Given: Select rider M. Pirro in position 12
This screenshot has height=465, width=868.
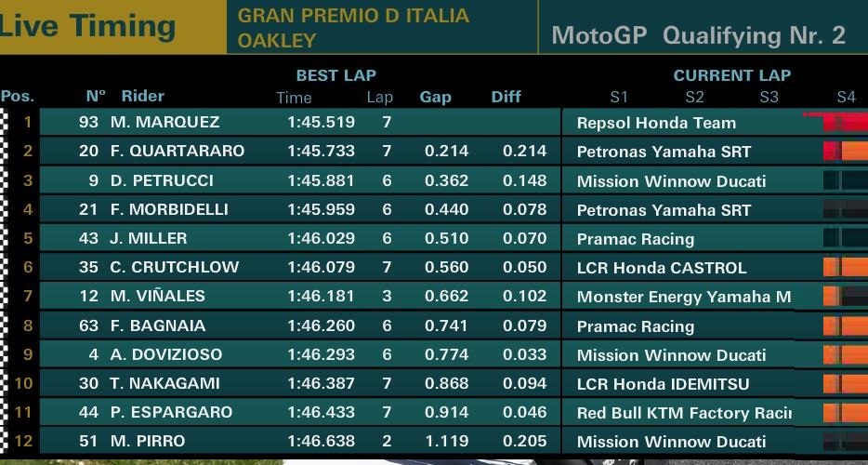Looking at the screenshot, I should pos(147,442).
